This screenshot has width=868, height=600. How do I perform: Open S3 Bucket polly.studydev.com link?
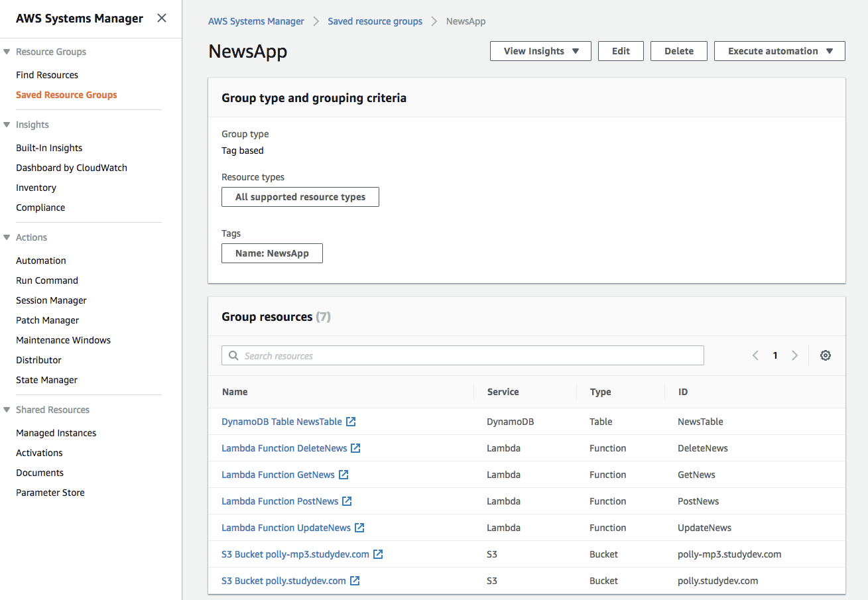click(284, 581)
